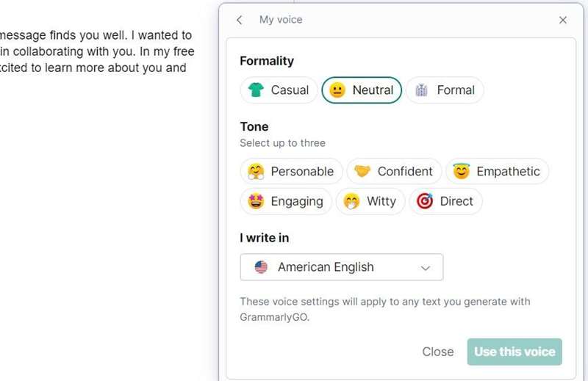588x381 pixels.
Task: Click the star-eyes emoji on Engaging
Action: [x=256, y=201]
